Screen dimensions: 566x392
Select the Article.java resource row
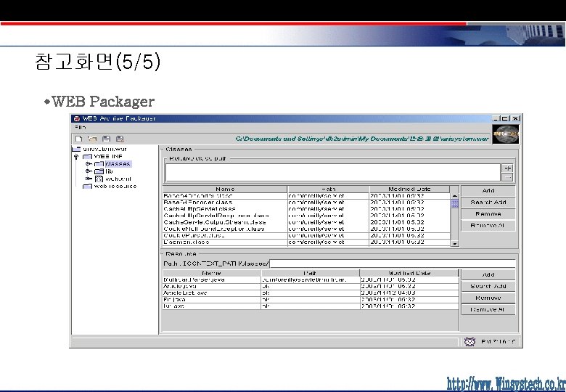(x=311, y=286)
